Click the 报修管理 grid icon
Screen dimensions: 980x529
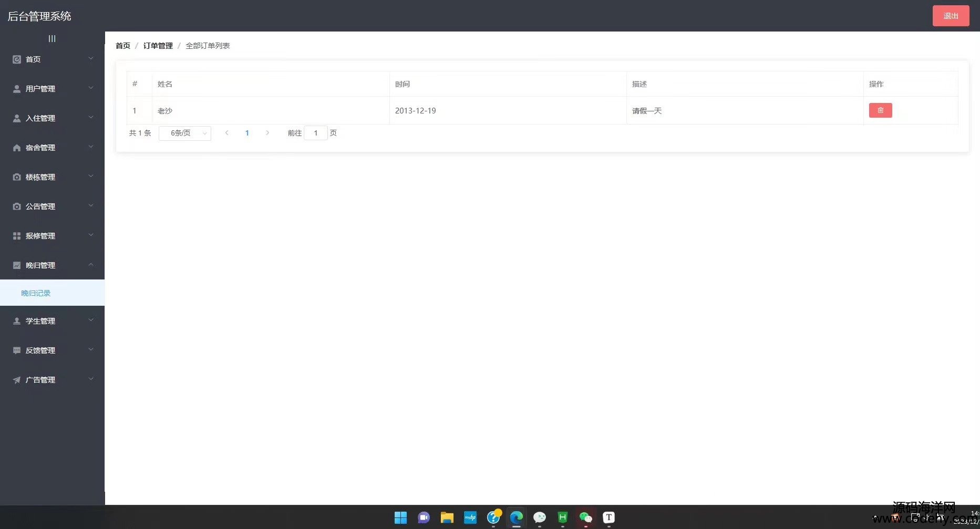tap(17, 236)
